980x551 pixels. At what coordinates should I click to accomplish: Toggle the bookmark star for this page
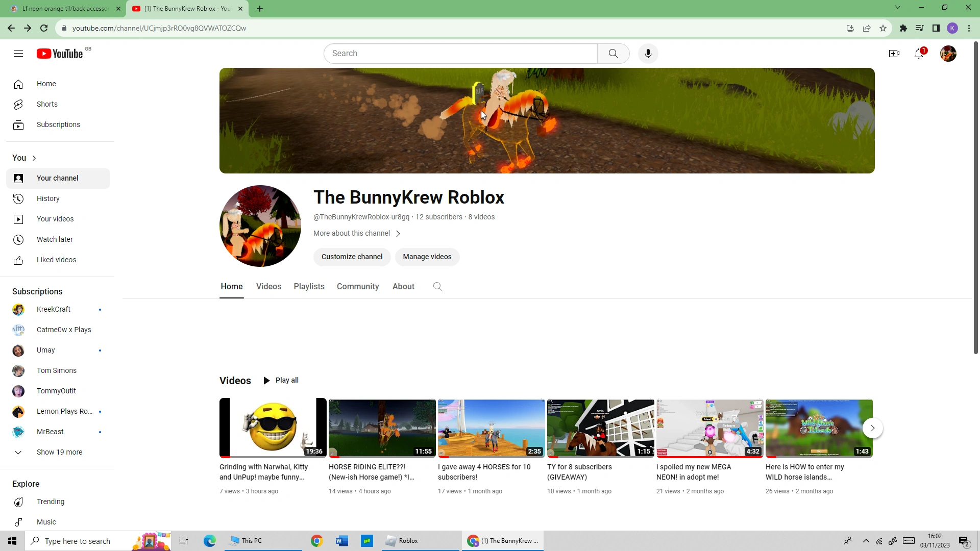(883, 28)
